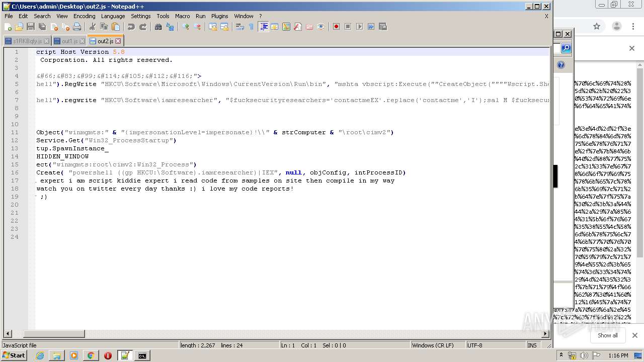The image size is (644, 362).
Task: Undo the last edit
Action: click(x=131, y=27)
